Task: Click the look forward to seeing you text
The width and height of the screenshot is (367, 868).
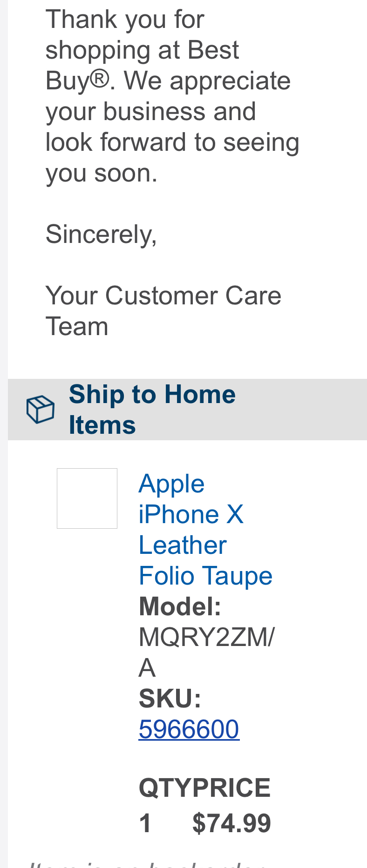Action: (172, 157)
